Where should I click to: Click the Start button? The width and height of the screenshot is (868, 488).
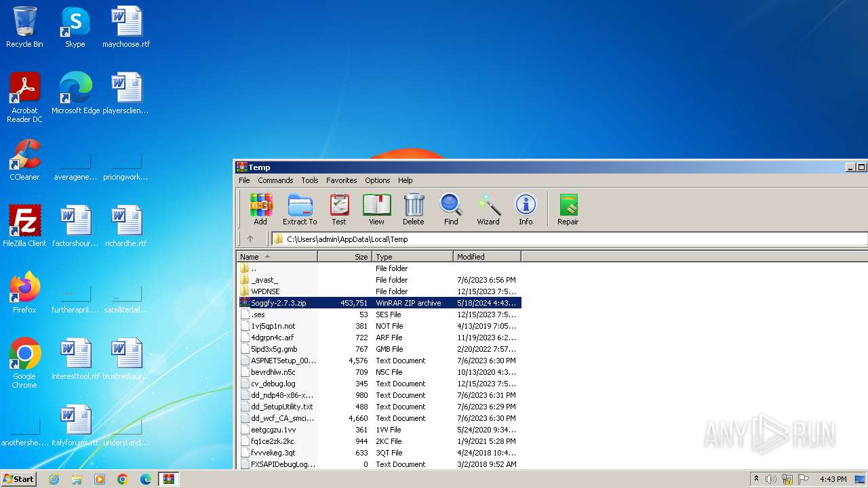coord(18,479)
